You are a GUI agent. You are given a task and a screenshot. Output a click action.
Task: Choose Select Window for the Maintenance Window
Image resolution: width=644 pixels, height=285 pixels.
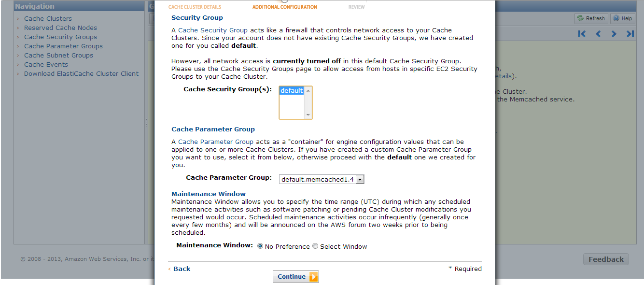315,246
